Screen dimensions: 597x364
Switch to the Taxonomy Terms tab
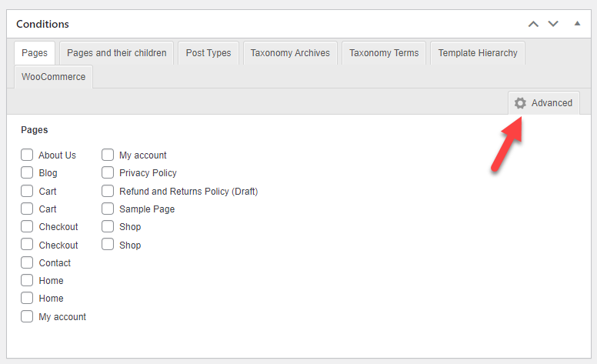tap(384, 53)
